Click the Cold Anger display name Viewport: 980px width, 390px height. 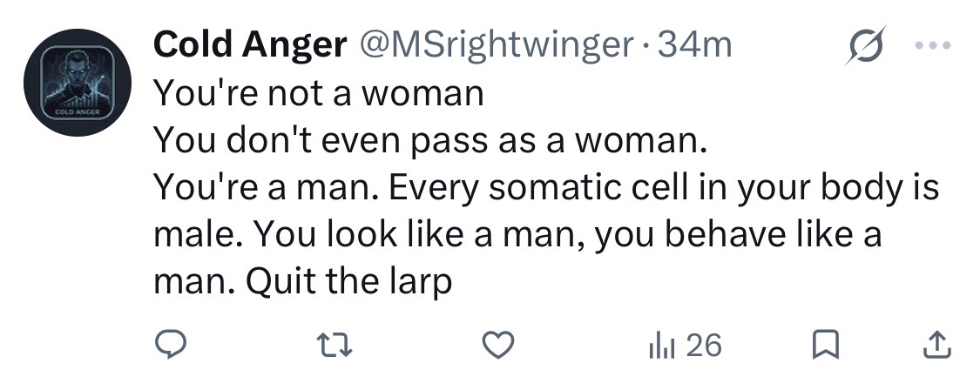point(250,45)
